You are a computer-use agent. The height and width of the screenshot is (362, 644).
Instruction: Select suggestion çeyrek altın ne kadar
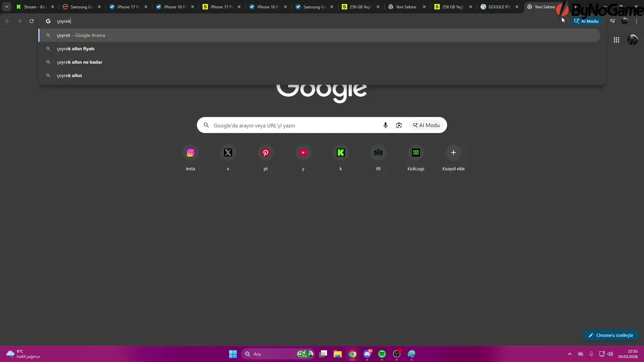tap(319, 62)
